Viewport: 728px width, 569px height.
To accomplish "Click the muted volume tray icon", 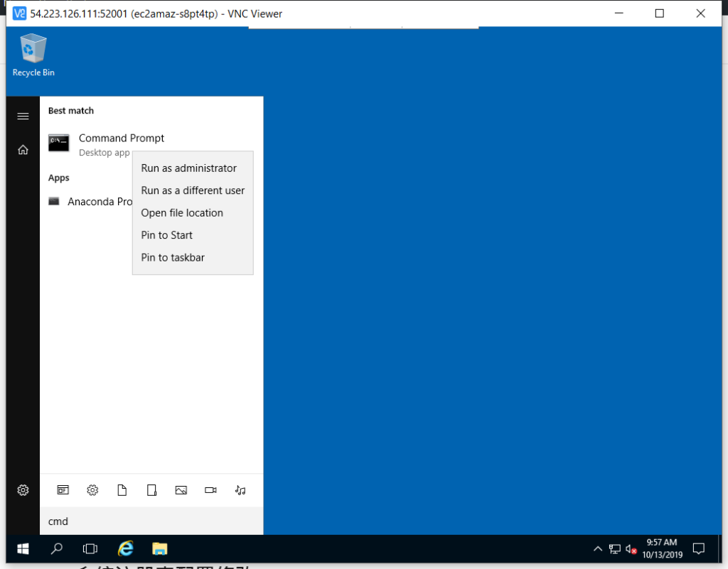I will pyautogui.click(x=631, y=548).
